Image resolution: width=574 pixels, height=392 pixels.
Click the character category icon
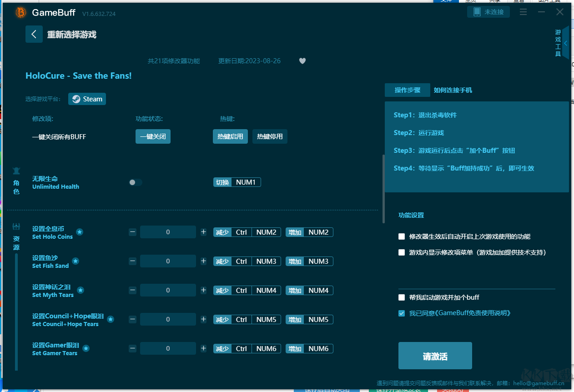pyautogui.click(x=16, y=171)
